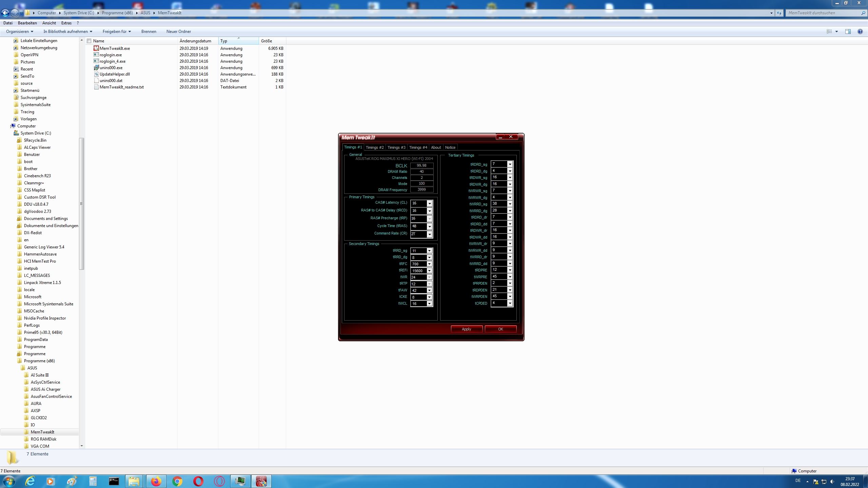
Task: Open tWRRD_sg dropdown arrow
Action: tap(510, 204)
